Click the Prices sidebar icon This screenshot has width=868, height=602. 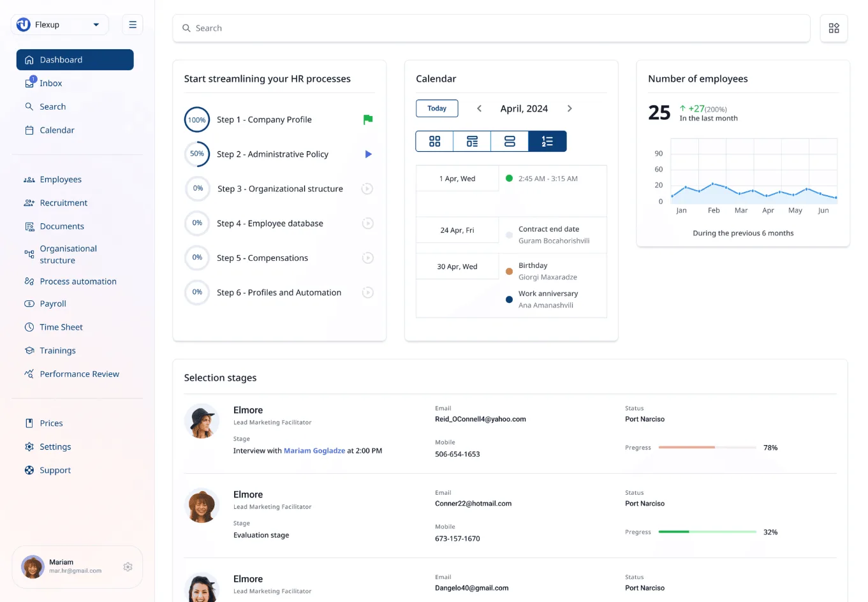click(x=29, y=423)
